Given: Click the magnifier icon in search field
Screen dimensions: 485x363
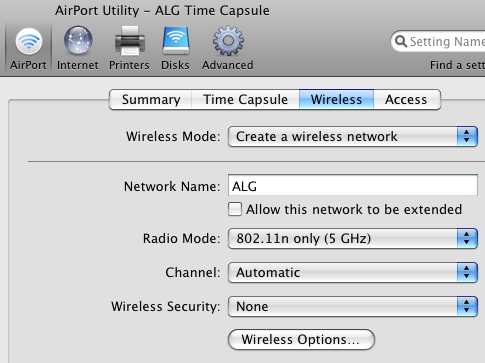Looking at the screenshot, I should tap(401, 42).
